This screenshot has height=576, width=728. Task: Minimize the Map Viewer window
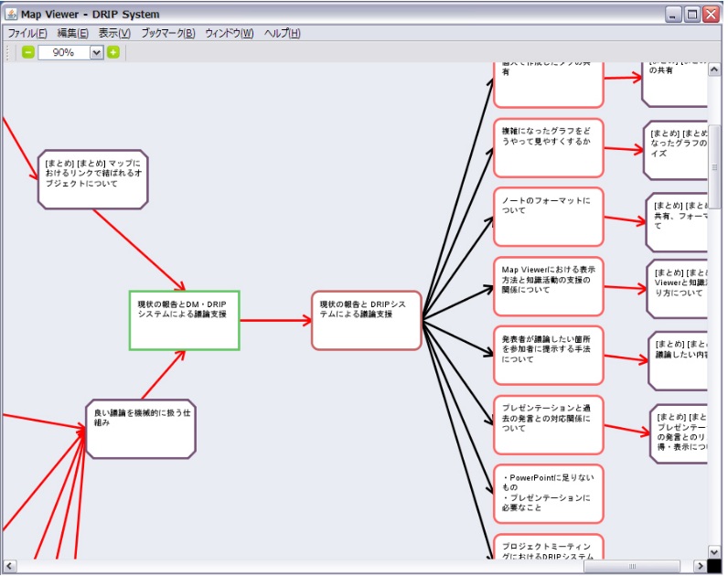673,15
